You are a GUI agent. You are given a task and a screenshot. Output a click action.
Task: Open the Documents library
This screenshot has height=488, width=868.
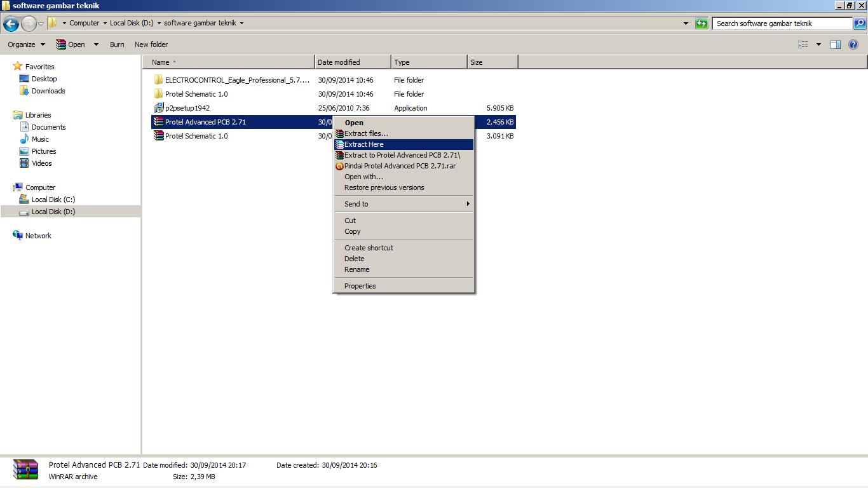(x=48, y=127)
